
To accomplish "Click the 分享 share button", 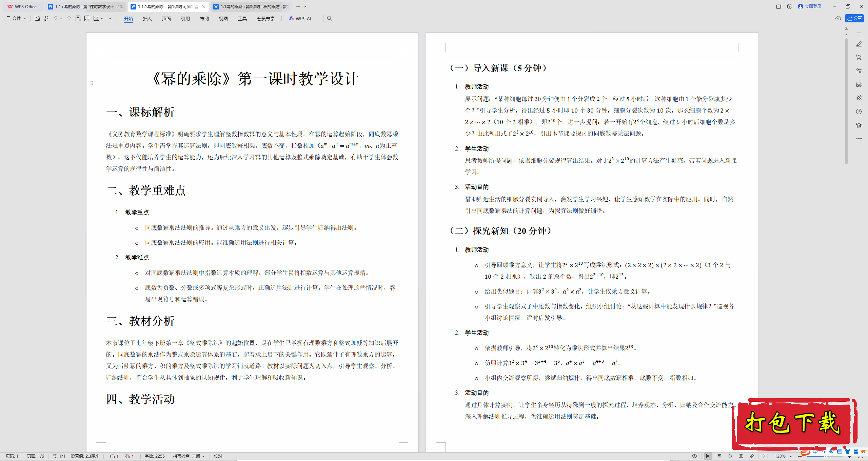I will pos(854,18).
